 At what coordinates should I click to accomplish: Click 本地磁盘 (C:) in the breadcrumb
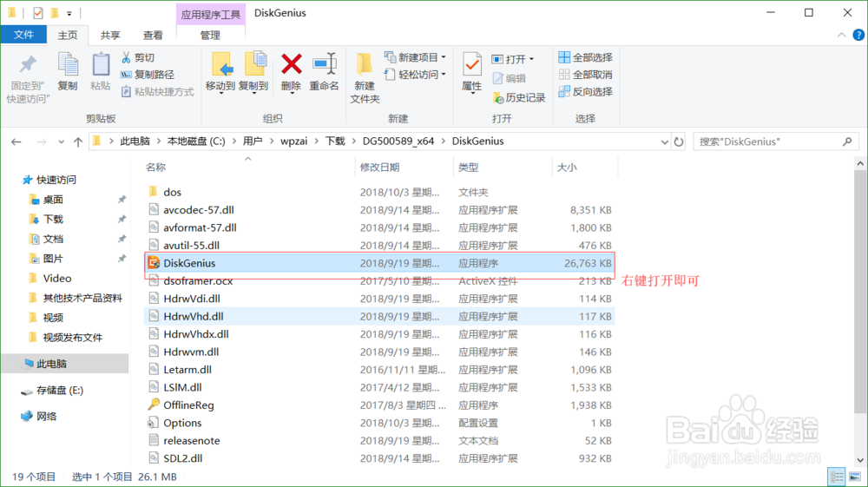196,141
